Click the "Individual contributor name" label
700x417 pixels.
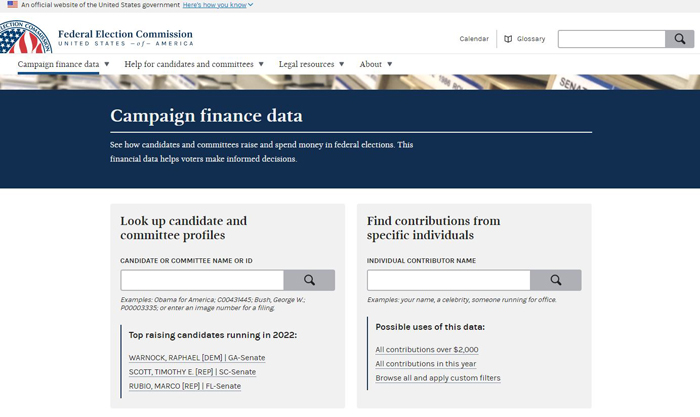(x=421, y=261)
